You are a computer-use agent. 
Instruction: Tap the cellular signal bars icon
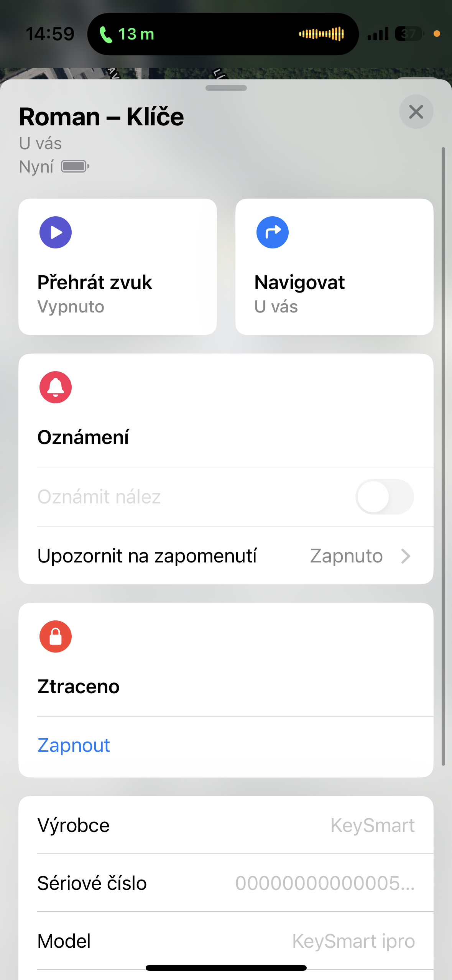point(378,34)
